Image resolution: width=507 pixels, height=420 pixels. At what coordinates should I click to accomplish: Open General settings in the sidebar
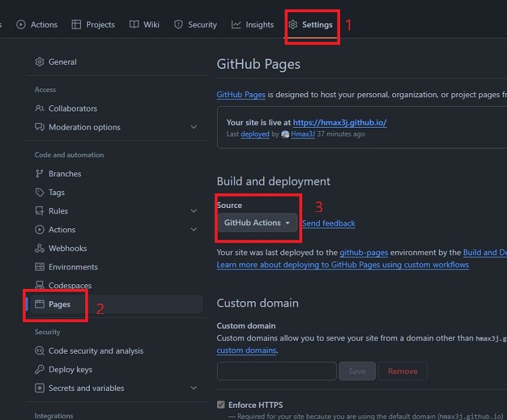(x=116, y=61)
